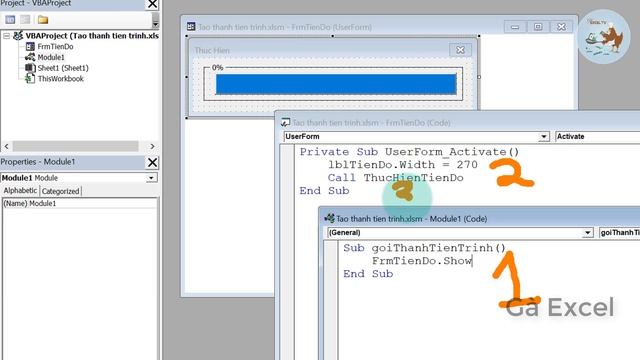Click the UserForm window title icon
This screenshot has height=360, width=640.
(x=191, y=27)
